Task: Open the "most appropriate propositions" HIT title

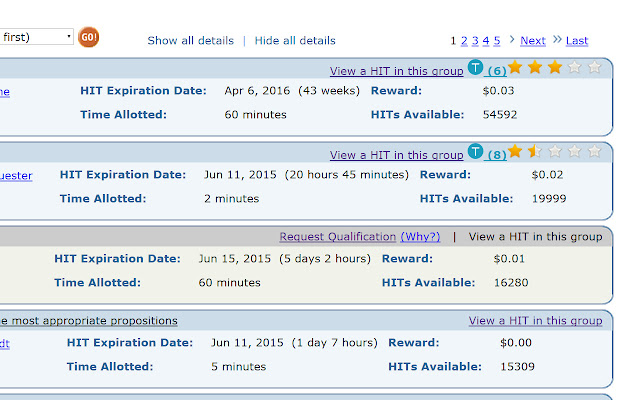Action: [x=89, y=321]
